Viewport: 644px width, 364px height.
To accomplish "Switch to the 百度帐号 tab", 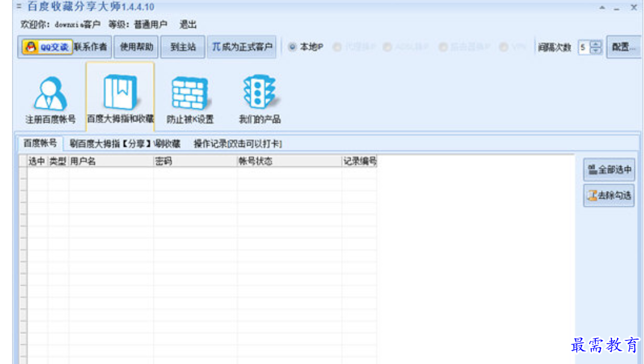I will click(x=40, y=143).
